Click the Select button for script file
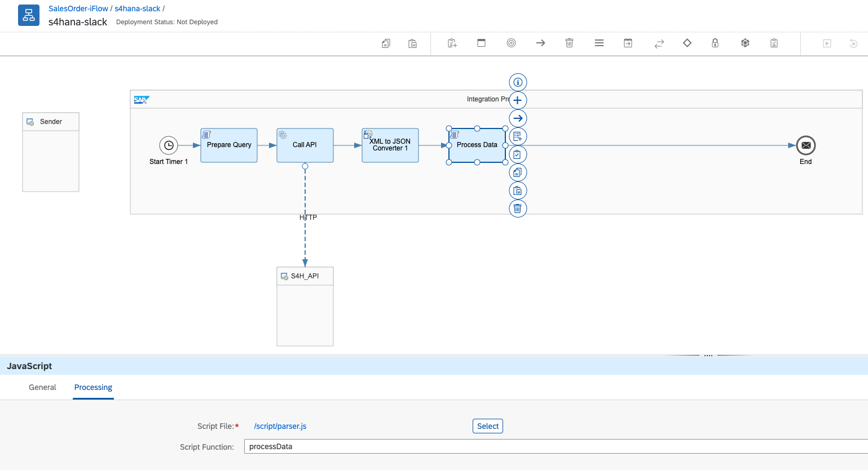This screenshot has height=470, width=868. pyautogui.click(x=488, y=426)
